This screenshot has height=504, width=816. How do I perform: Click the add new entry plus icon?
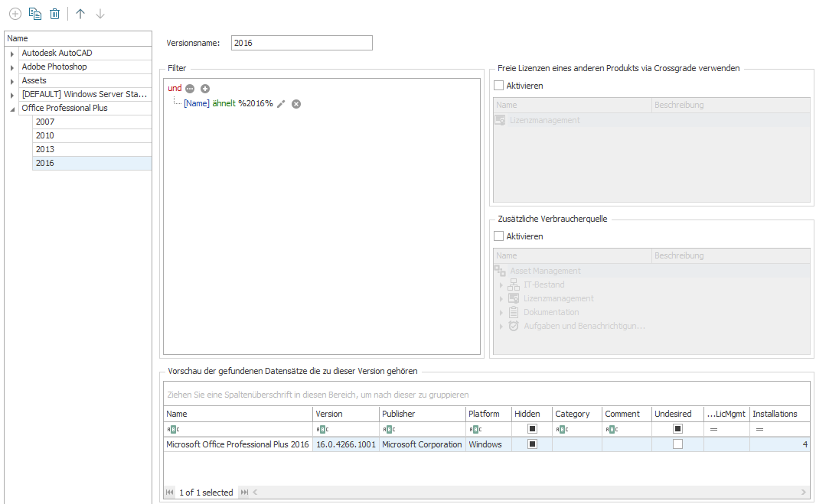[15, 14]
